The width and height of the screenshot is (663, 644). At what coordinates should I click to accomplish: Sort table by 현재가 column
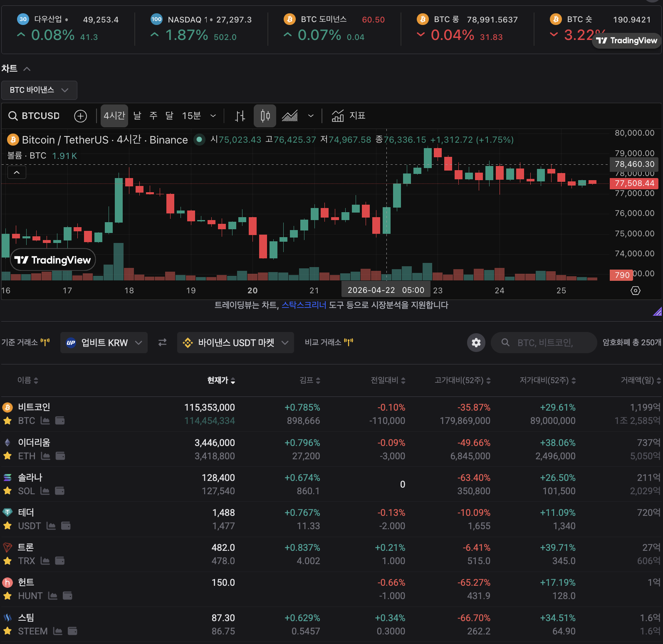click(x=221, y=380)
